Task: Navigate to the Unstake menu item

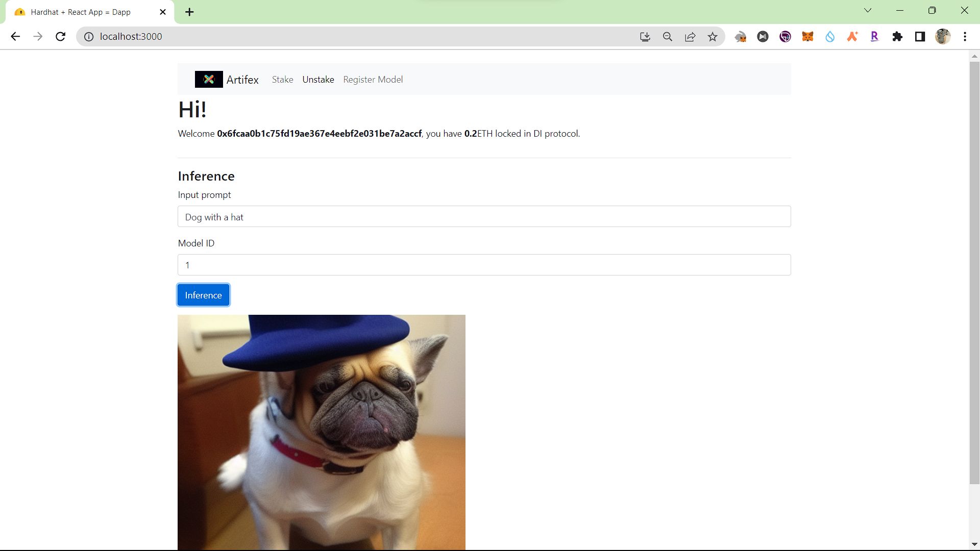Action: (x=317, y=79)
